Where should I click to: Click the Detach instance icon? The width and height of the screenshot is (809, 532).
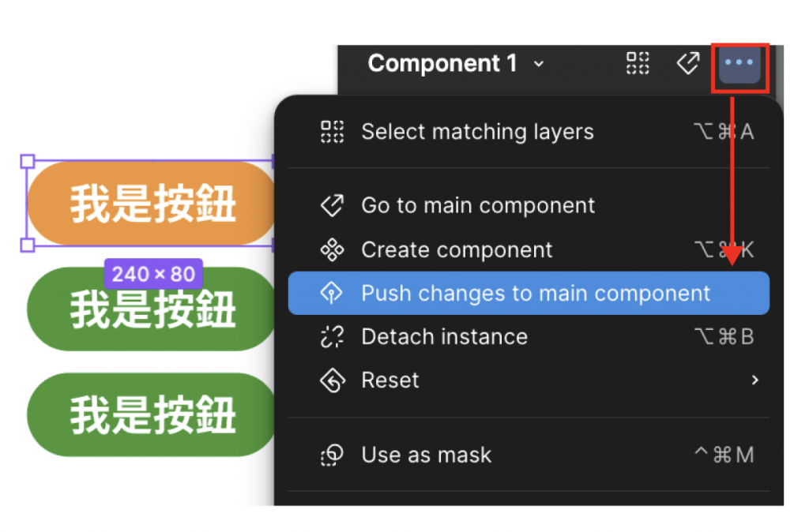pyautogui.click(x=332, y=337)
